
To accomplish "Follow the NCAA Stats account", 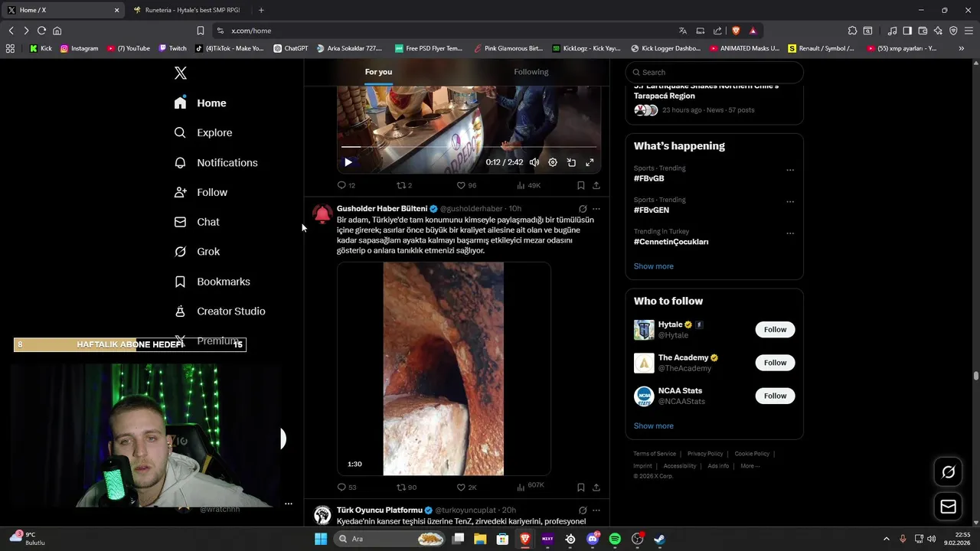I will click(775, 396).
